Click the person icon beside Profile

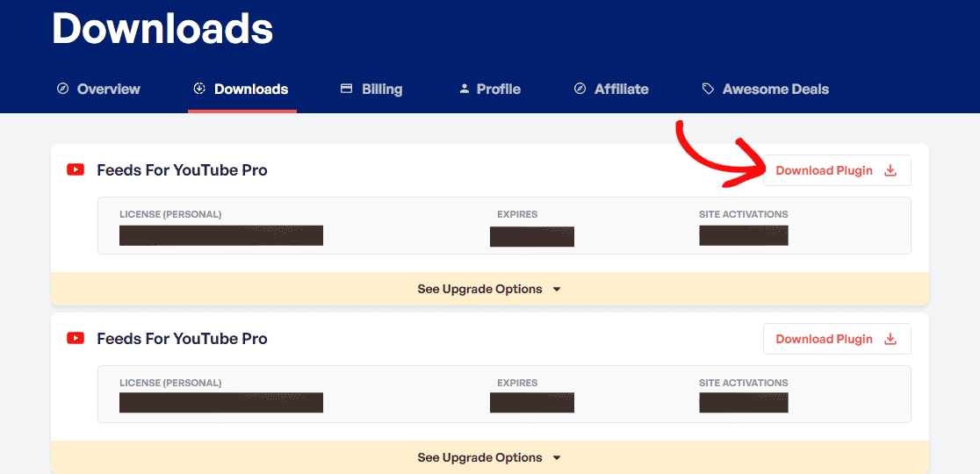[464, 90]
